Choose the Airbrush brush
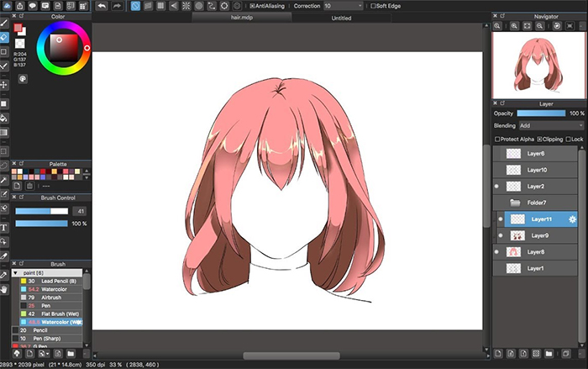This screenshot has height=369, width=588. pyautogui.click(x=51, y=298)
